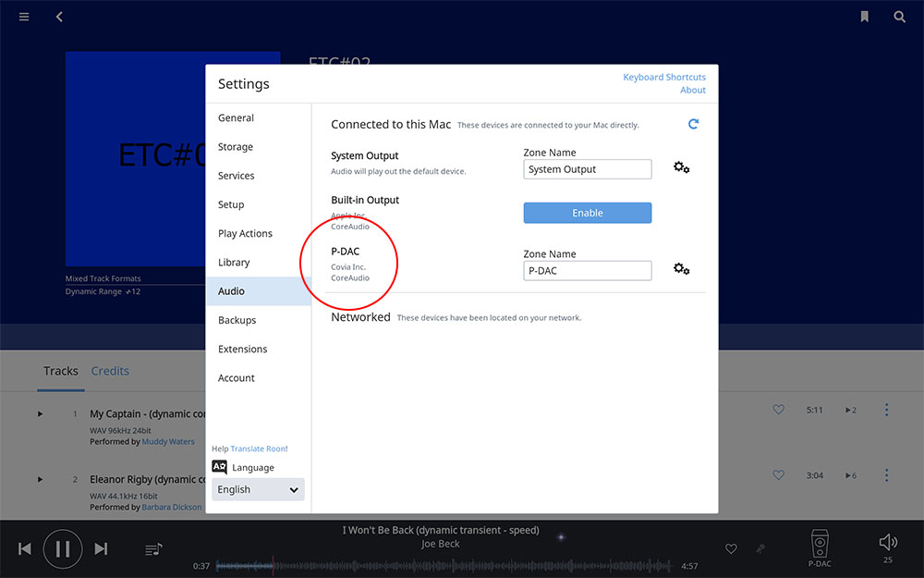Switch to the Credits tab
The height and width of the screenshot is (578, 924).
pyautogui.click(x=110, y=371)
